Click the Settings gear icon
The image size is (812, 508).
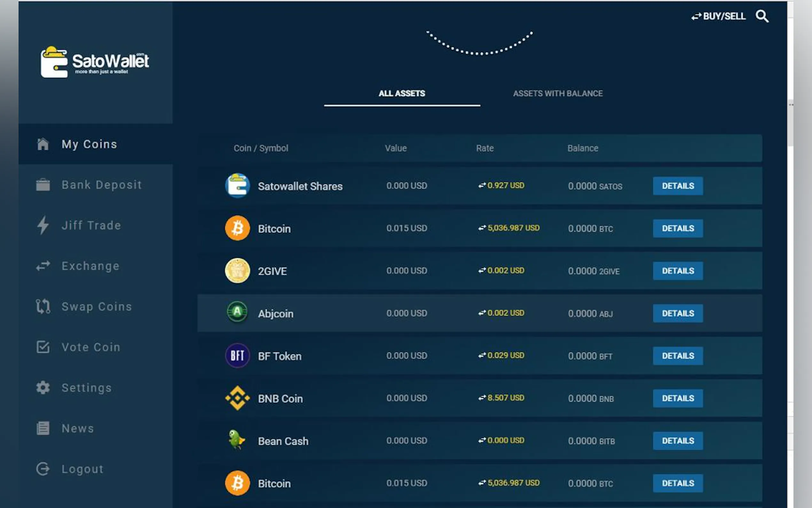pyautogui.click(x=43, y=388)
